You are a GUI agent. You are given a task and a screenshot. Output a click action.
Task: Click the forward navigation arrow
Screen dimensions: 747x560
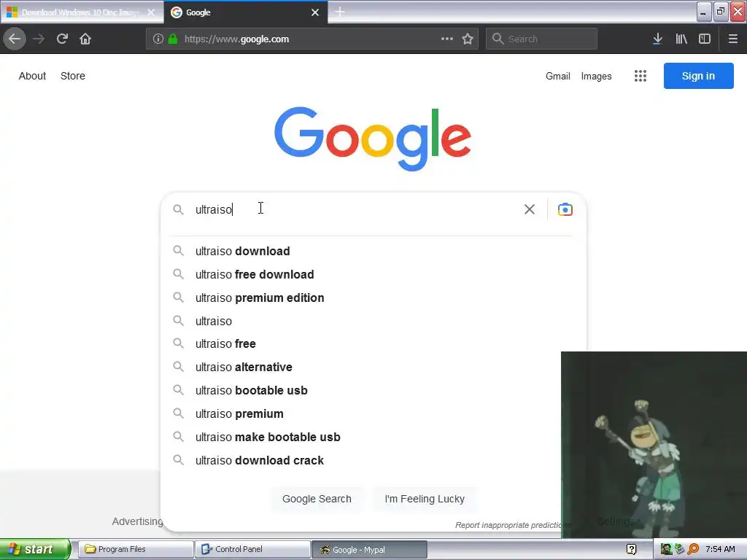(x=39, y=39)
